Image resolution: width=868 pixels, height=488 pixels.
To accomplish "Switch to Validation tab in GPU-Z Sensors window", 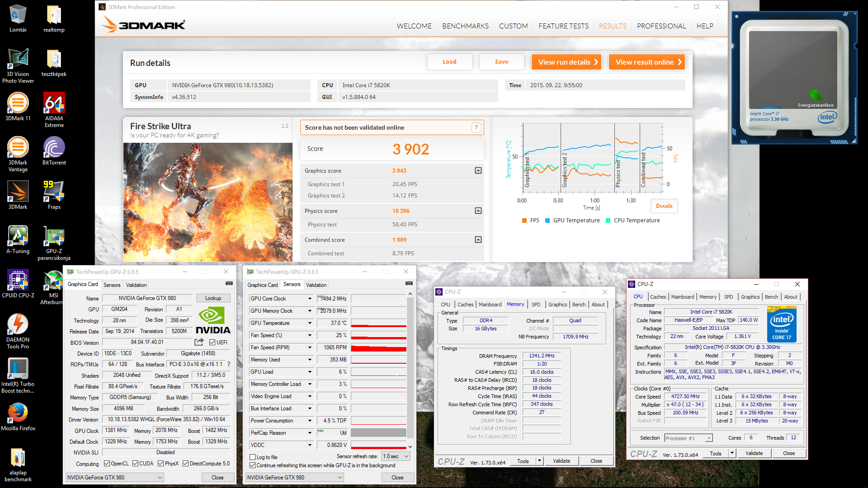I will tap(316, 285).
